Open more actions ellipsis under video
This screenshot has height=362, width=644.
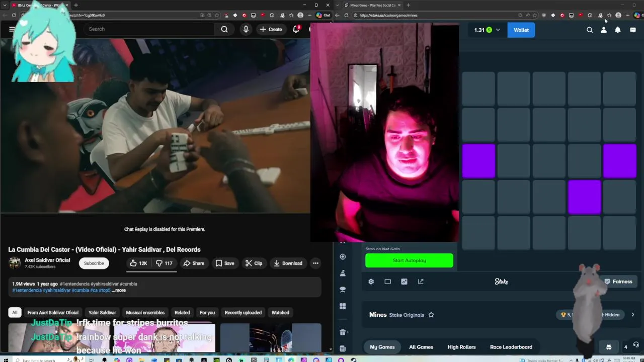[315, 263]
